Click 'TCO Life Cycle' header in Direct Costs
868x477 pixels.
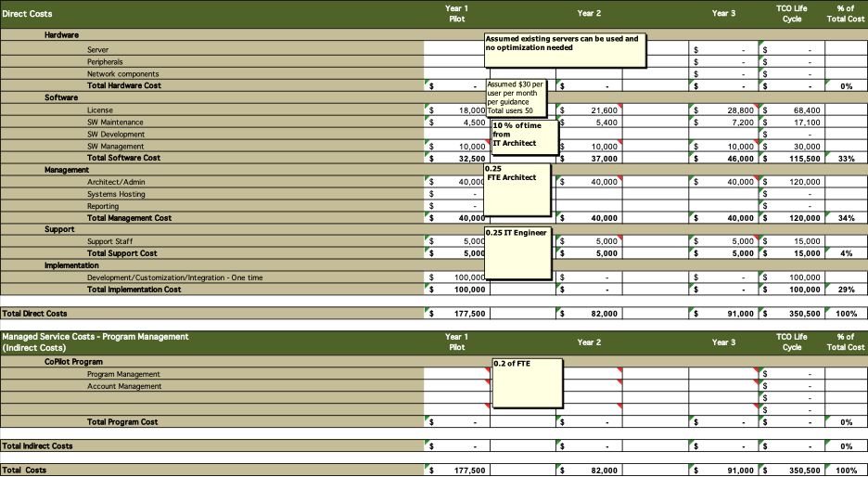point(792,14)
